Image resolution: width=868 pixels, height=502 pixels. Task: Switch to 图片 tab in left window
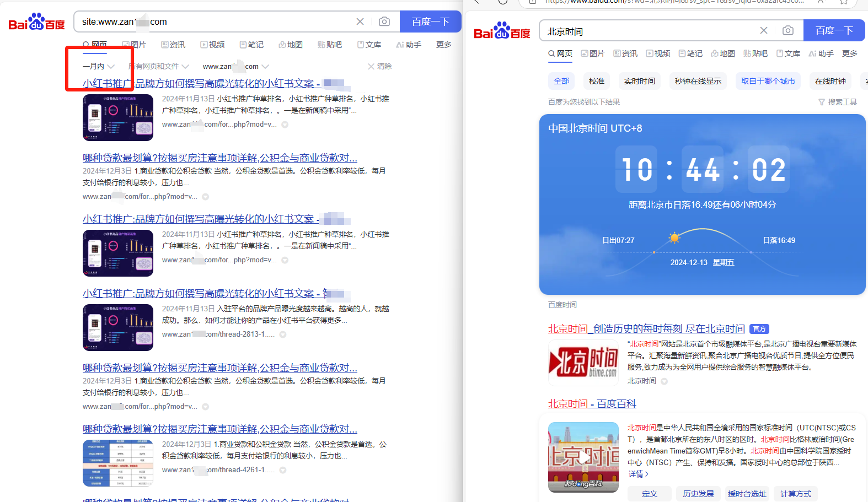134,45
